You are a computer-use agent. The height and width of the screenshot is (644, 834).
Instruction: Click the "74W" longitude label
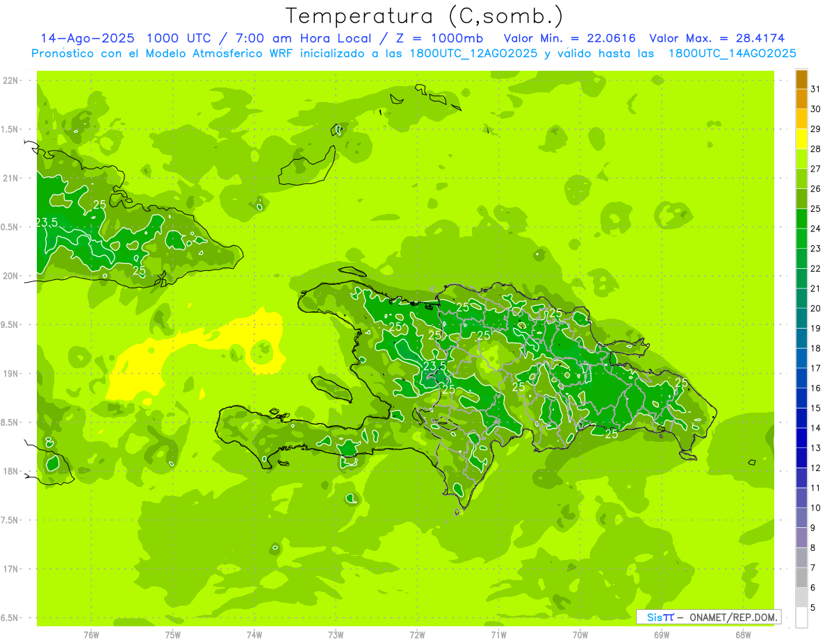[x=254, y=635]
